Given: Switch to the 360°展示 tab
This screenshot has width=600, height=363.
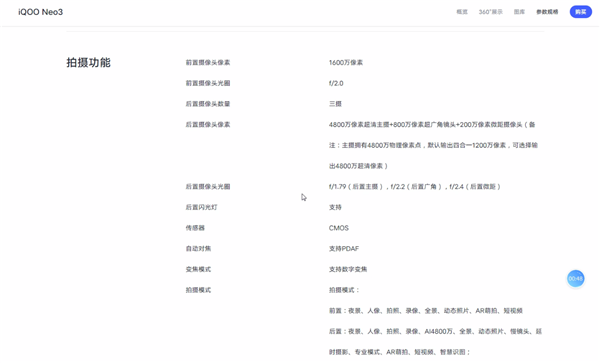Looking at the screenshot, I should point(491,12).
